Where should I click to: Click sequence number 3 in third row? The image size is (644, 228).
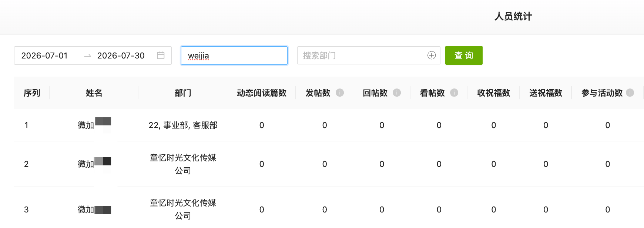coord(26,209)
